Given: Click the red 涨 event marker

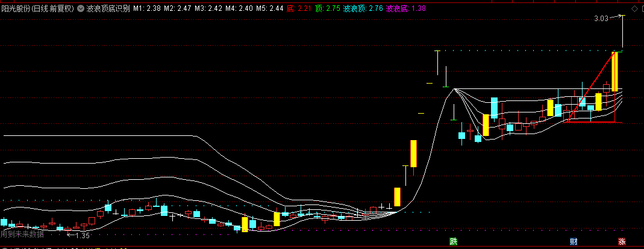Looking at the screenshot, I should [622, 241].
